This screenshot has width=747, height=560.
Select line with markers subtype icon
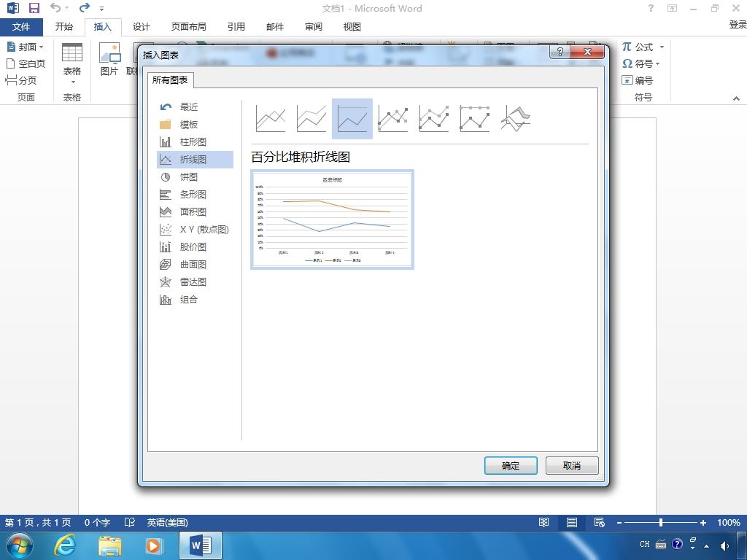(x=393, y=119)
